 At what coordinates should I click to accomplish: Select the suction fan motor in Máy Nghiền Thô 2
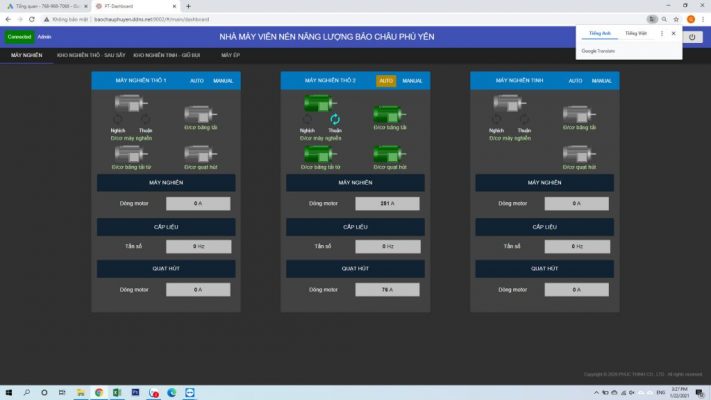tap(389, 154)
